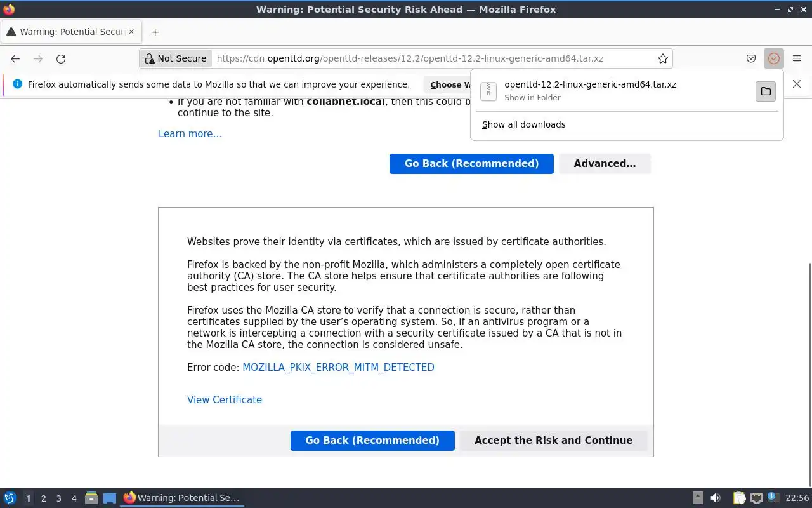
Task: Open the Save to Pocket button
Action: [x=751, y=58]
